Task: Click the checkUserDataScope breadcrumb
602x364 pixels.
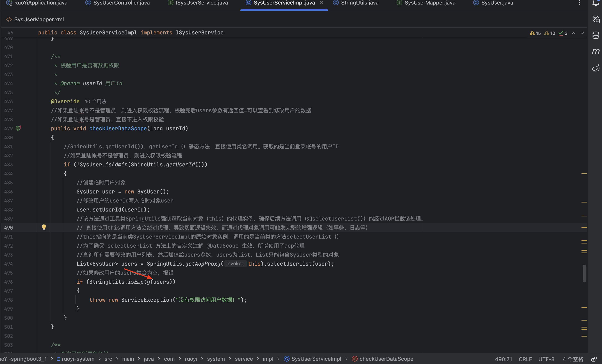Action: coord(386,359)
